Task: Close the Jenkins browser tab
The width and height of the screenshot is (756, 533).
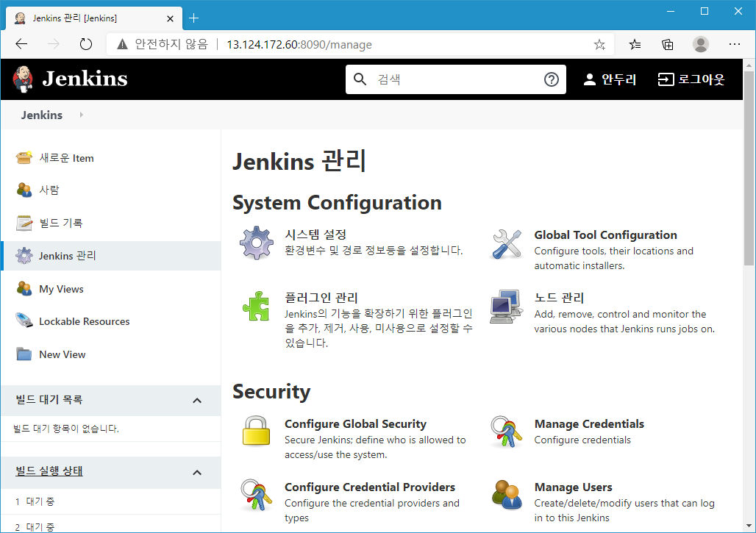Action: [x=170, y=18]
